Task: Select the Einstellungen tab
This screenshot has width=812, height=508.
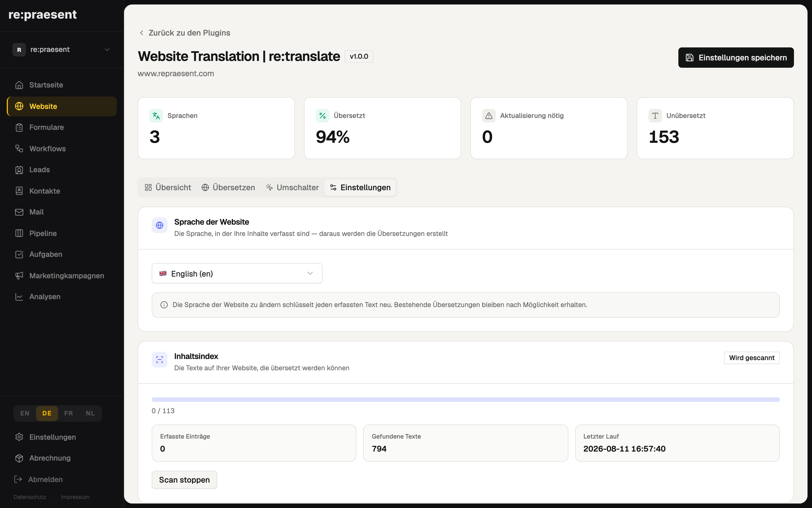Action: pos(360,187)
